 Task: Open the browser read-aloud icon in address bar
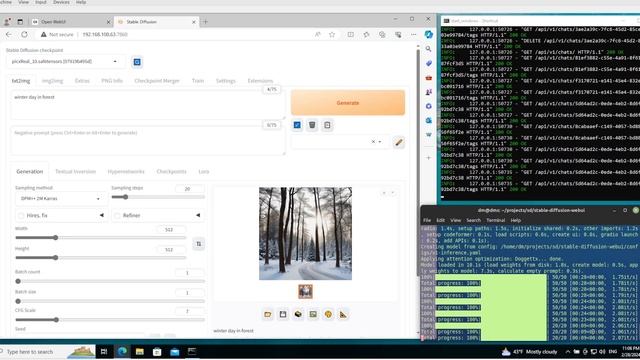point(318,35)
